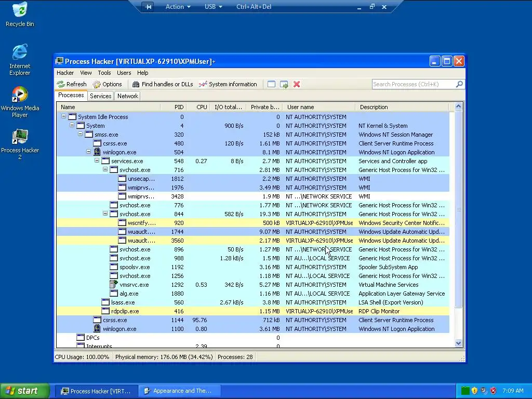This screenshot has width=532, height=399.
Task: Open the Tools menu
Action: (x=104, y=73)
